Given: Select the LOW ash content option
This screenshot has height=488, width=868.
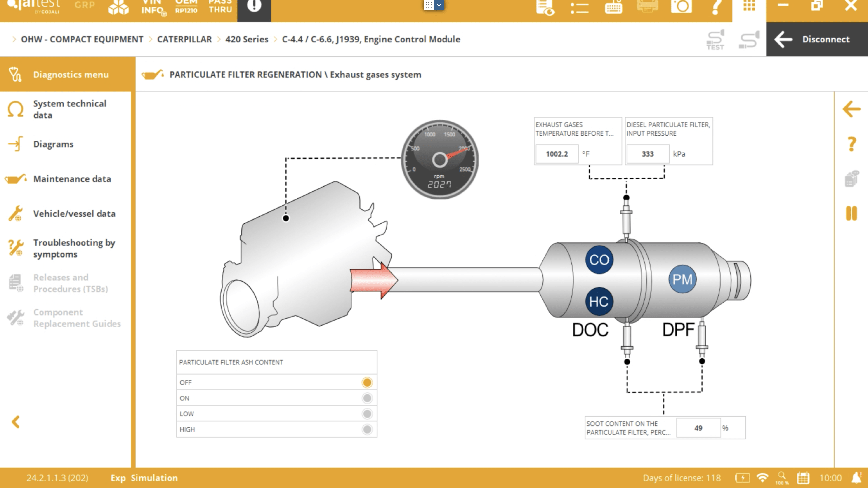Looking at the screenshot, I should (367, 414).
